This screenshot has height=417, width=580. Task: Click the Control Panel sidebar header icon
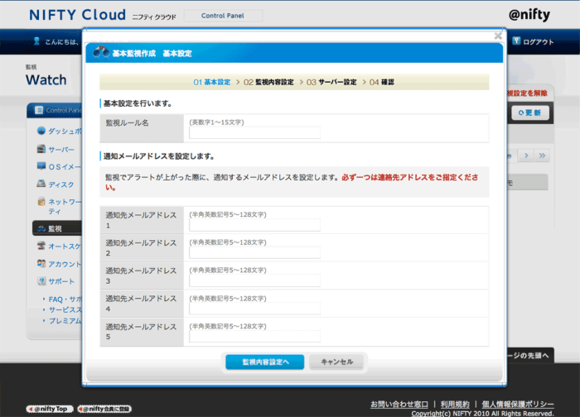point(38,110)
